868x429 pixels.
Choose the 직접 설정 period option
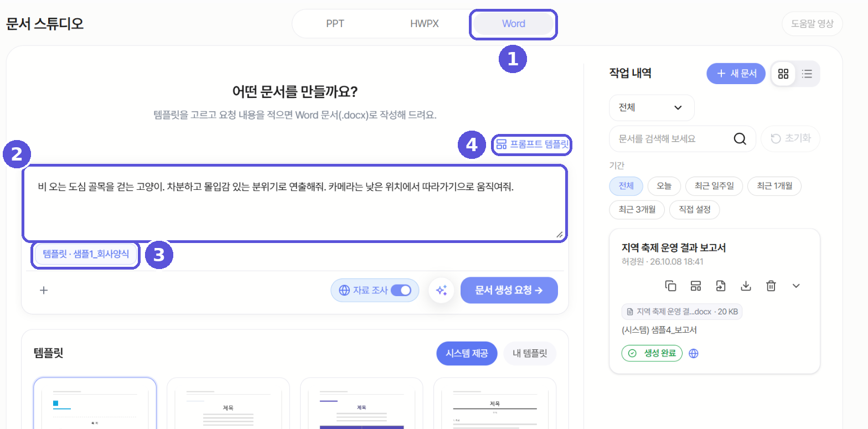[694, 209]
